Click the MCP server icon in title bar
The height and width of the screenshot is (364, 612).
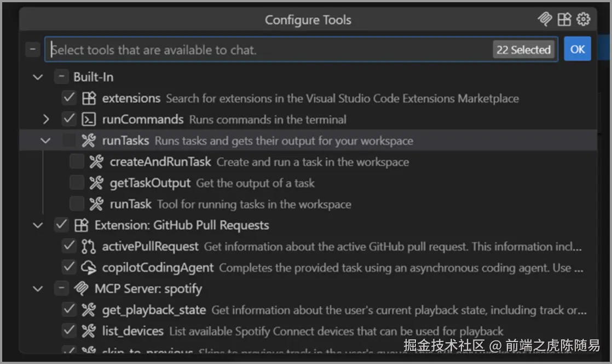click(545, 19)
